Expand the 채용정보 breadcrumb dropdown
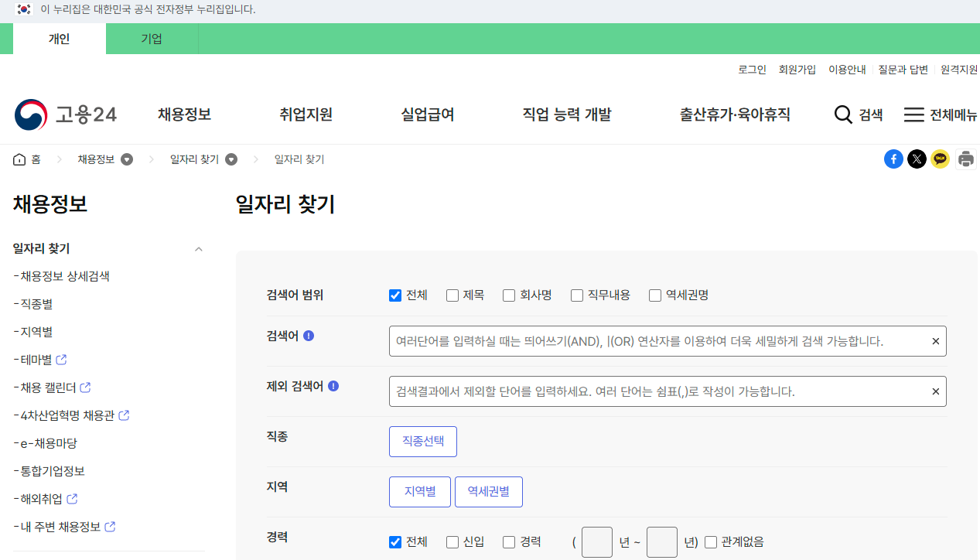 tap(126, 159)
